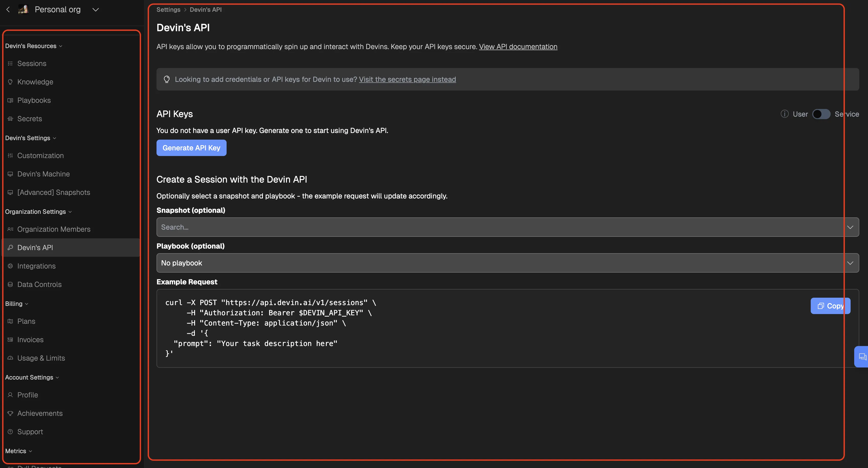
Task: Click the Customization sliders icon
Action: pos(10,156)
